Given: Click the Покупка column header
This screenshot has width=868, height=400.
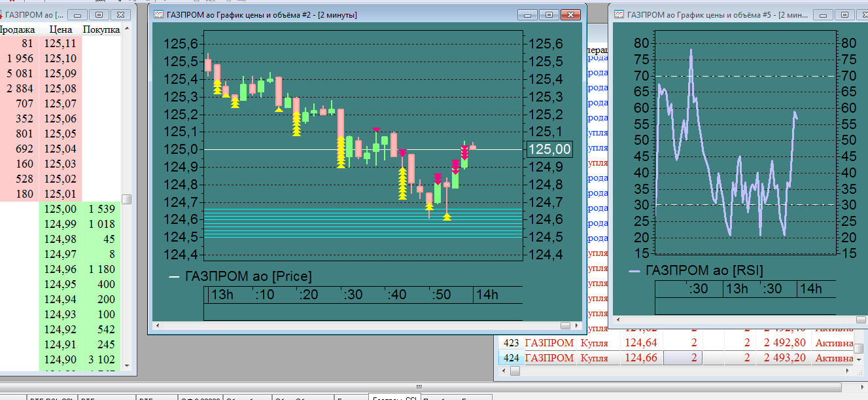Looking at the screenshot, I should pos(101,29).
